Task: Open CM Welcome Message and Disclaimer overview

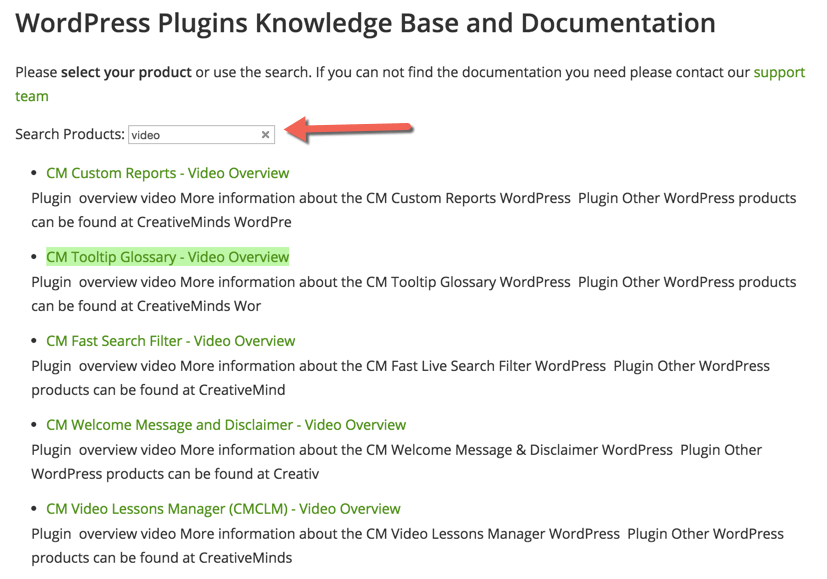Action: (225, 425)
